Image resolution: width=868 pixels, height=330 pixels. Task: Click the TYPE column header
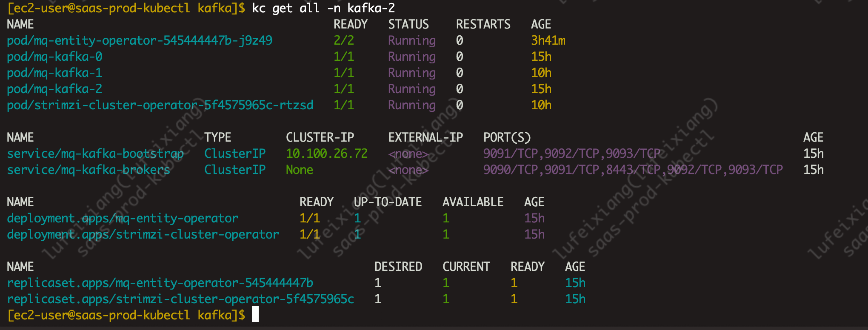coord(218,137)
